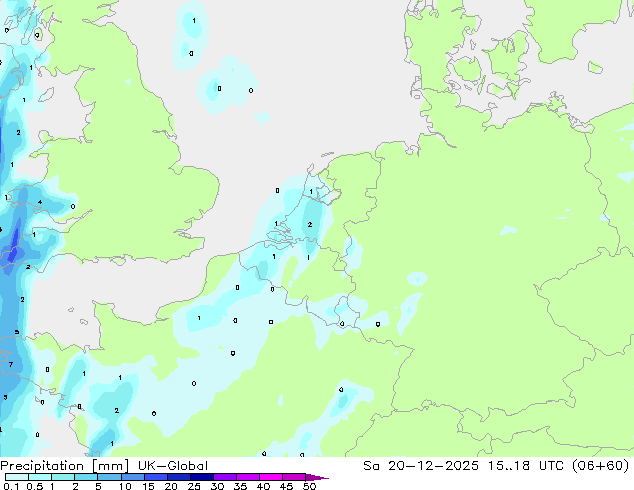Viewport: 634px width, 490px height.
Task: Click the '50' legend scale label
Action: [309, 486]
